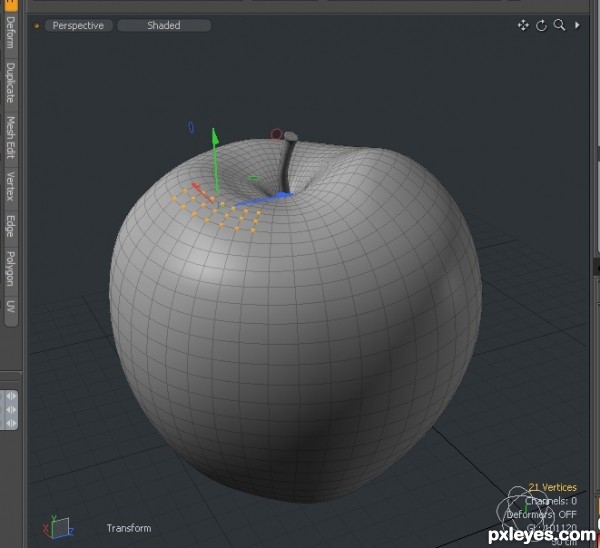Open the Polygon vertical tab

(11, 269)
